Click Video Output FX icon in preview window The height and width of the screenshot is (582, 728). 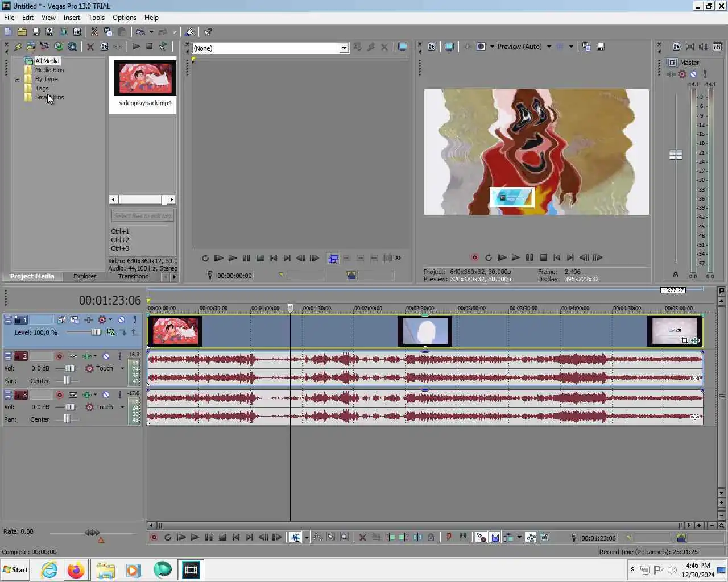coord(467,47)
